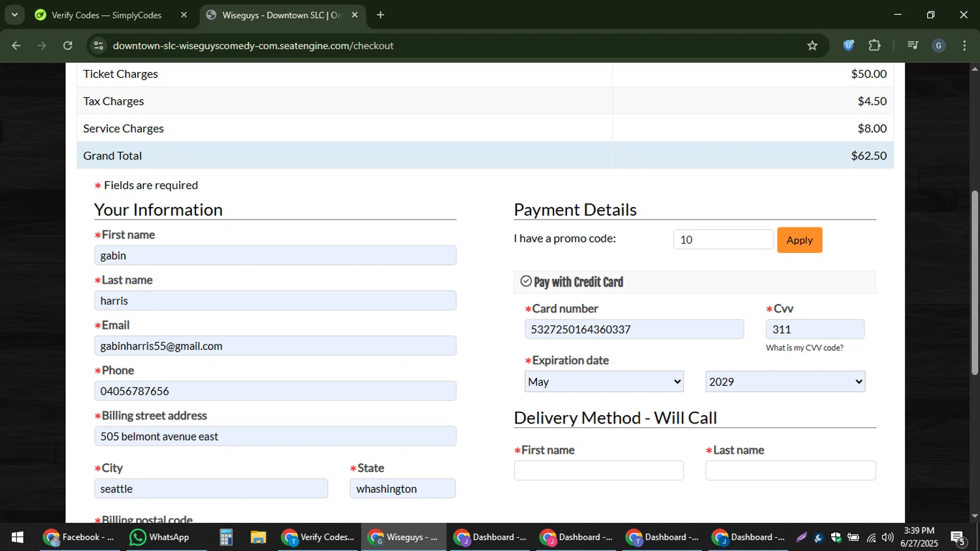Screen dimensions: 980x551
Task: Switch to Verify Codes taskbar window
Action: pyautogui.click(x=318, y=537)
